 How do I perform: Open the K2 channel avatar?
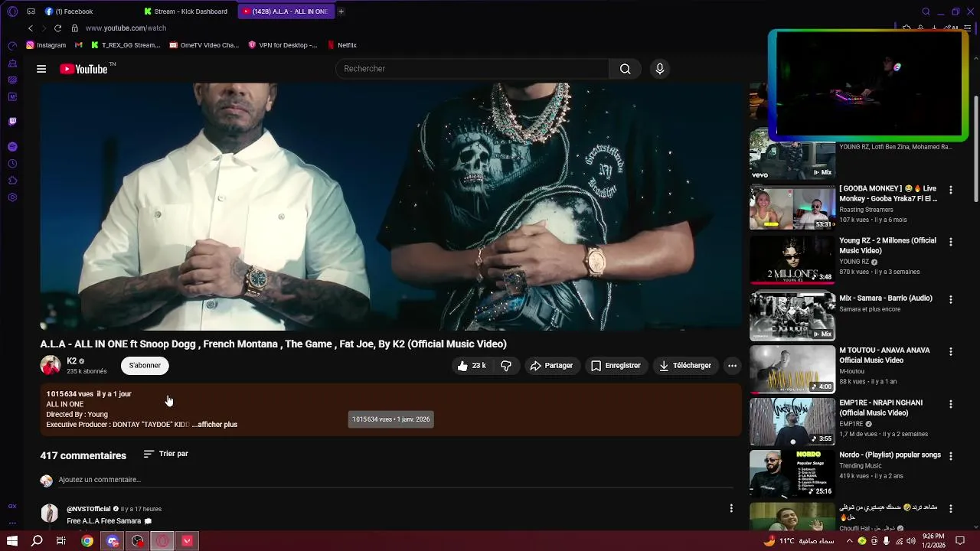click(x=51, y=365)
